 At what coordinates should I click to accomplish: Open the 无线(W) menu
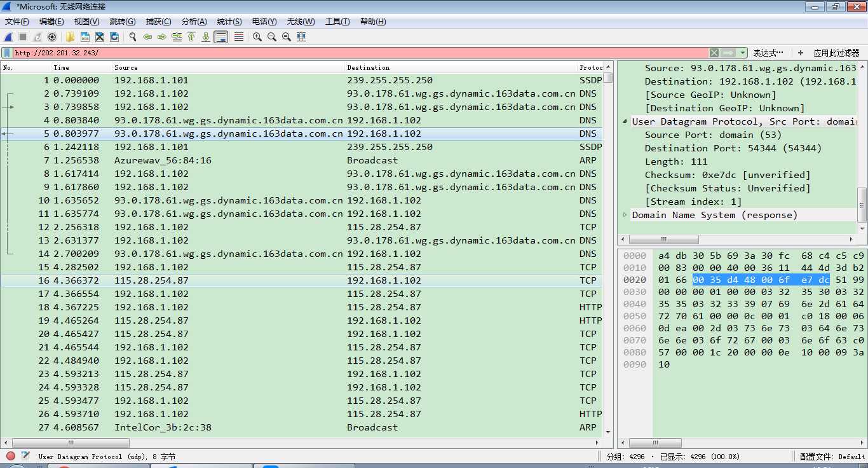tap(301, 22)
